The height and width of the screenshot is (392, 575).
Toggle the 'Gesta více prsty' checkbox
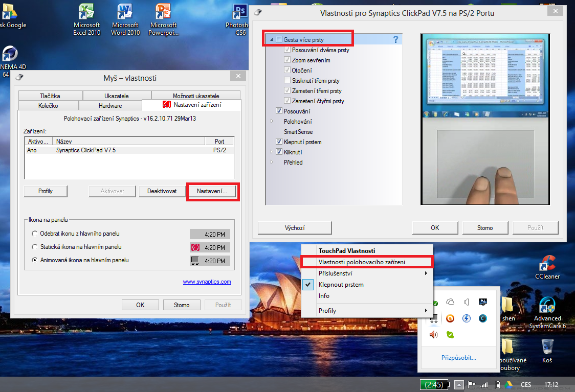click(279, 39)
